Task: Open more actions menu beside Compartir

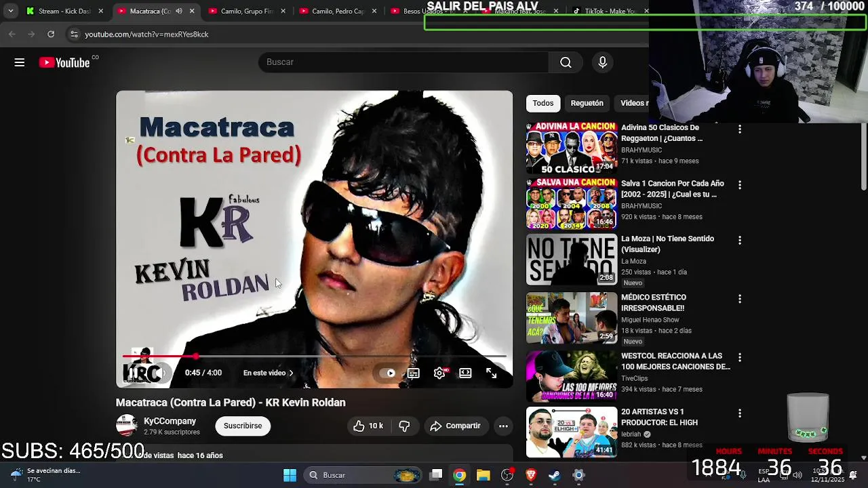Action: (503, 426)
